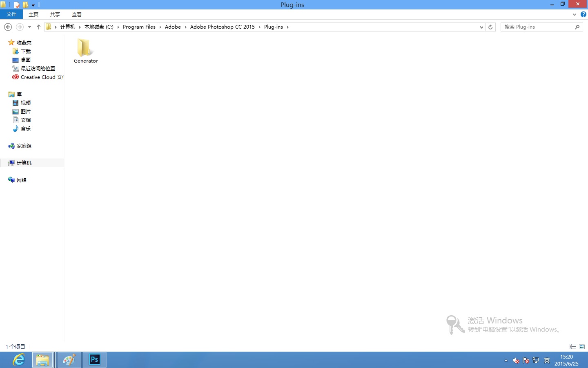Screen dimensions: 588x368
Task: Open the 主页 ribbon tab
Action: click(x=33, y=14)
